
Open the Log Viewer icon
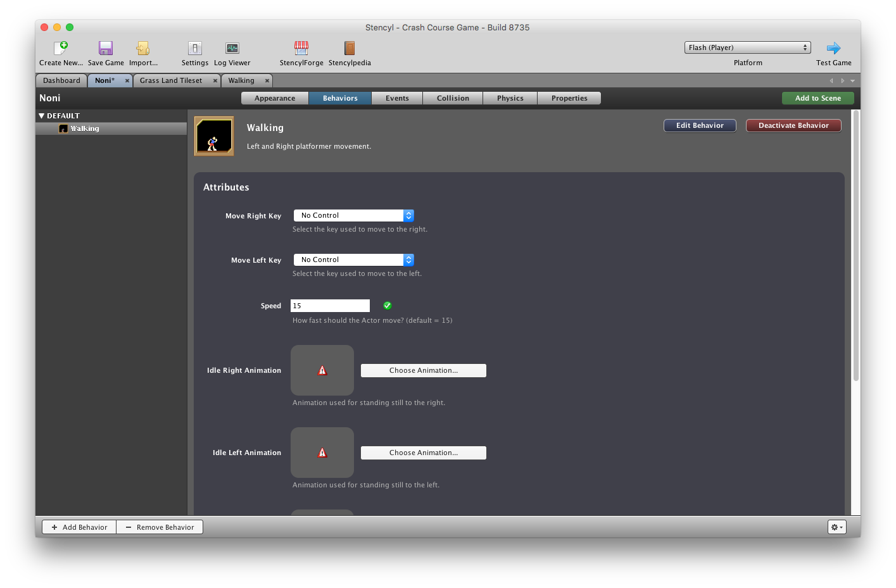coord(232,48)
